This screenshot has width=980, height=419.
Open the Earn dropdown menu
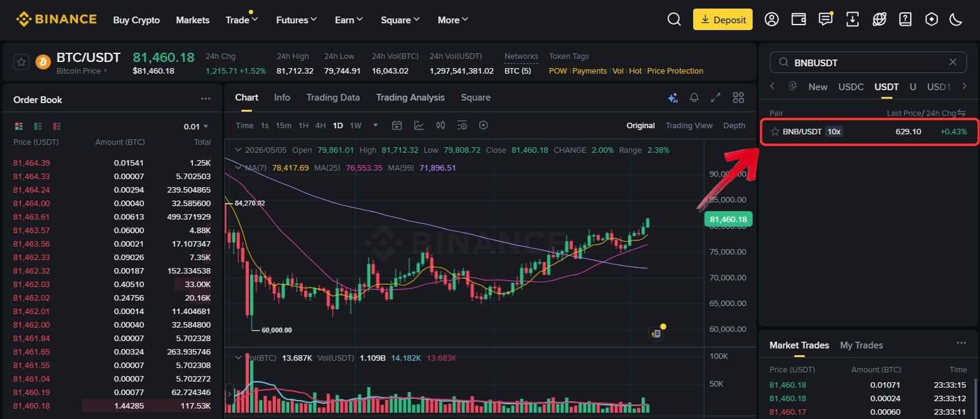click(x=349, y=20)
